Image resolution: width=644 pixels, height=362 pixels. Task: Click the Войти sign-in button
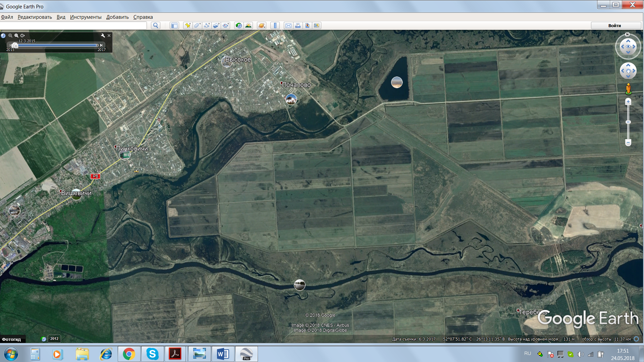614,25
